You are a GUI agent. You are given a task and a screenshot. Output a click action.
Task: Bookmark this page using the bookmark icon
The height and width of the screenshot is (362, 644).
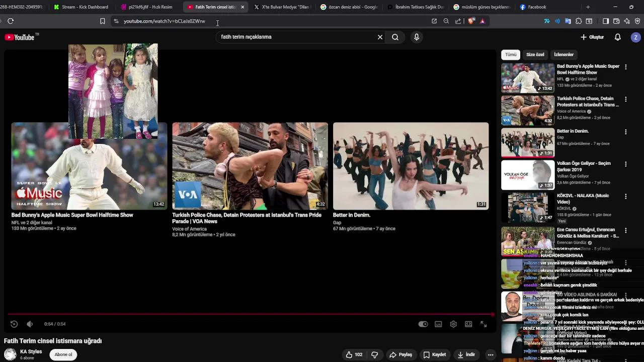(x=103, y=21)
